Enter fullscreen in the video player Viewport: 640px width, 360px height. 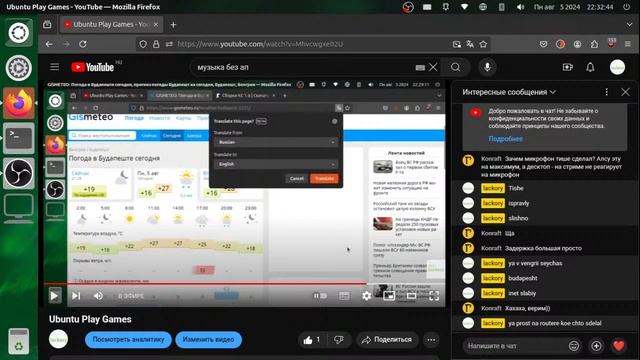click(434, 296)
